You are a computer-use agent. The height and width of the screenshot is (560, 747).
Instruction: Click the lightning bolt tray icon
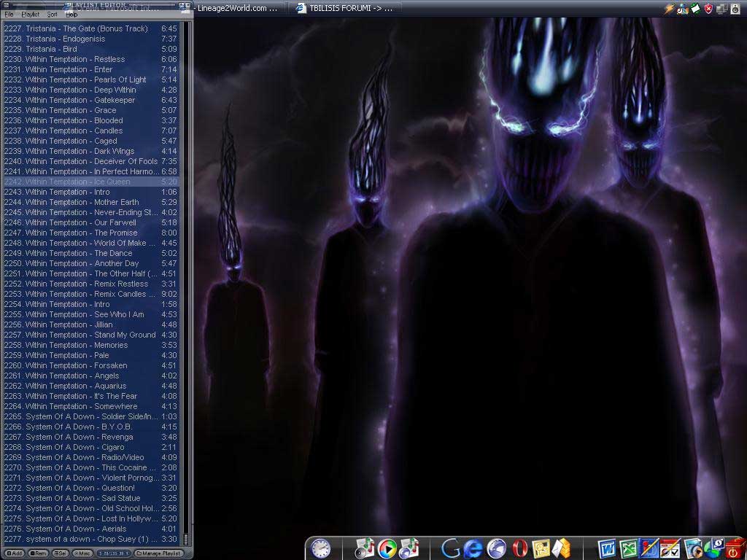tap(670, 8)
